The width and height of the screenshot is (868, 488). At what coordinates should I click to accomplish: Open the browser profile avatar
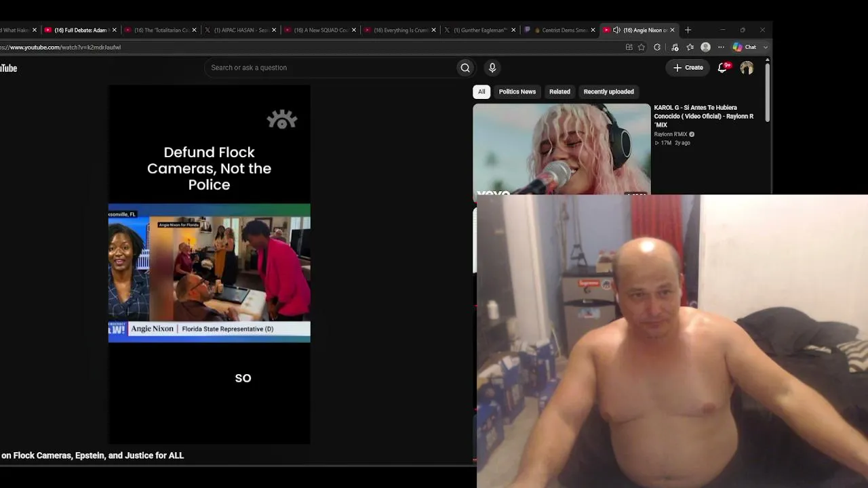(705, 47)
